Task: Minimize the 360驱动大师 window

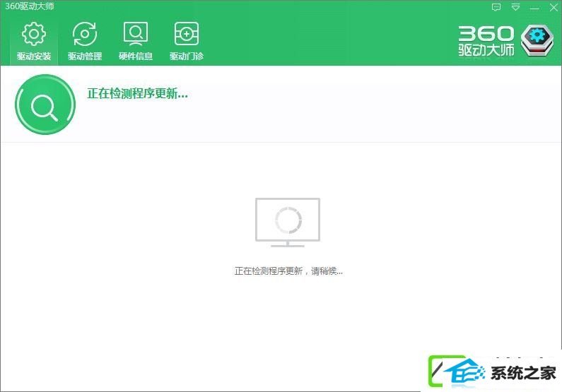Action: (534, 8)
